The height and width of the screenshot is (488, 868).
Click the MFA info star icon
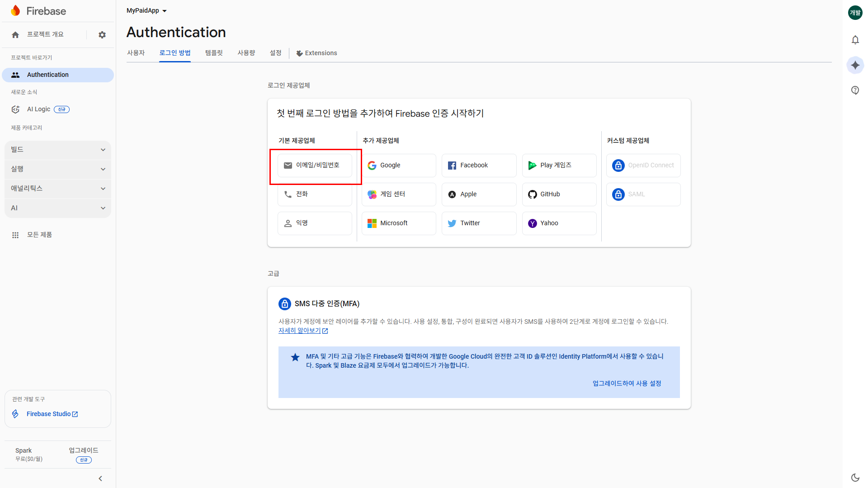(295, 357)
